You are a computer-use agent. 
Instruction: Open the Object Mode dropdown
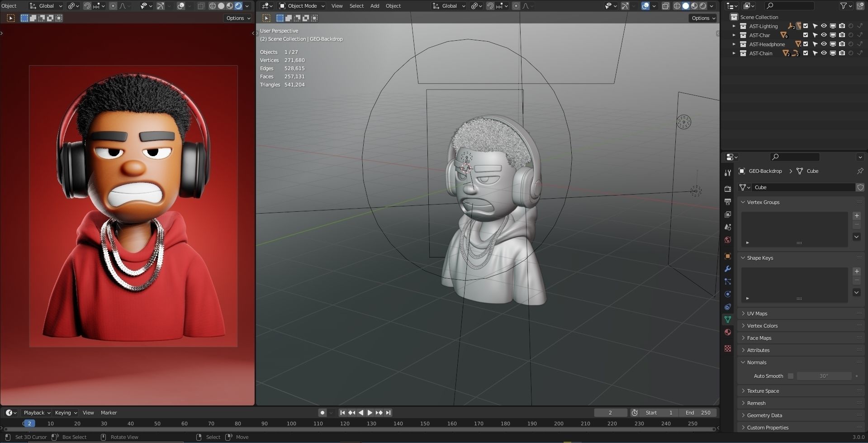tap(302, 6)
